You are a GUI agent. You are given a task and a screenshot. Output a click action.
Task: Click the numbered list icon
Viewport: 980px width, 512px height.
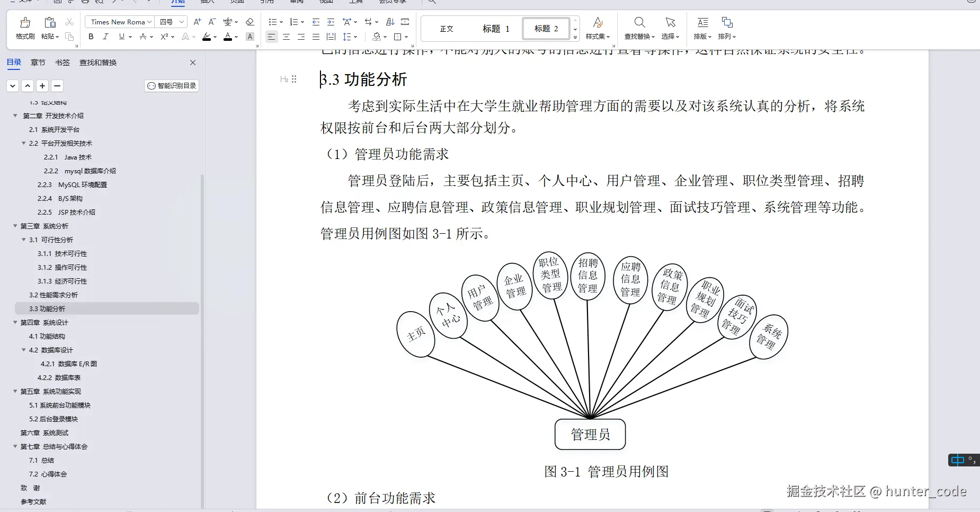pos(293,22)
